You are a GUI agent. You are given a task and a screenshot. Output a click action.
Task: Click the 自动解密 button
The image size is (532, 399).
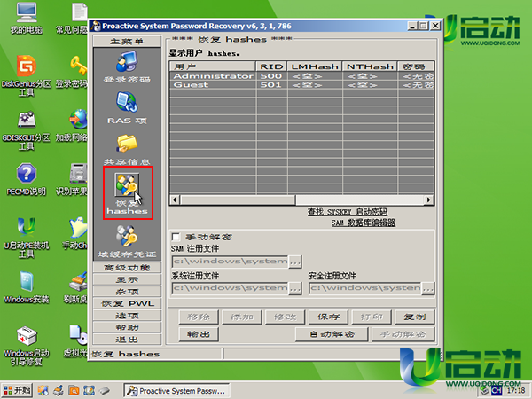pyautogui.click(x=332, y=334)
